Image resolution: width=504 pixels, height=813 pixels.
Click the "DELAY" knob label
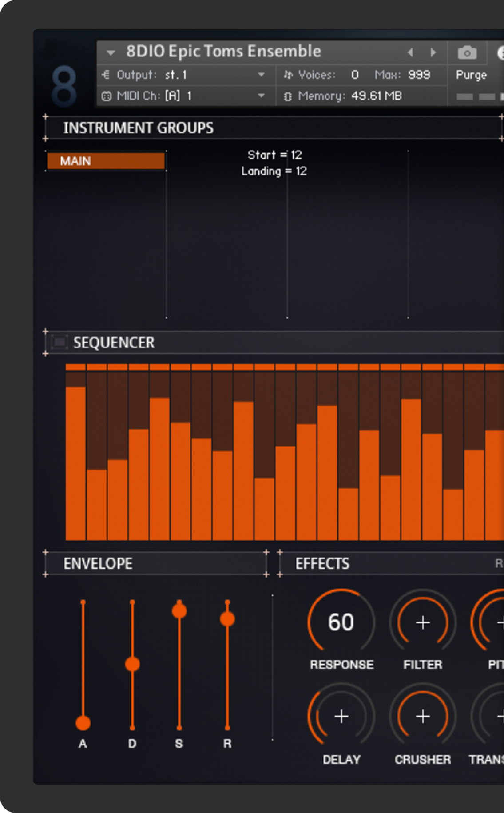click(341, 760)
